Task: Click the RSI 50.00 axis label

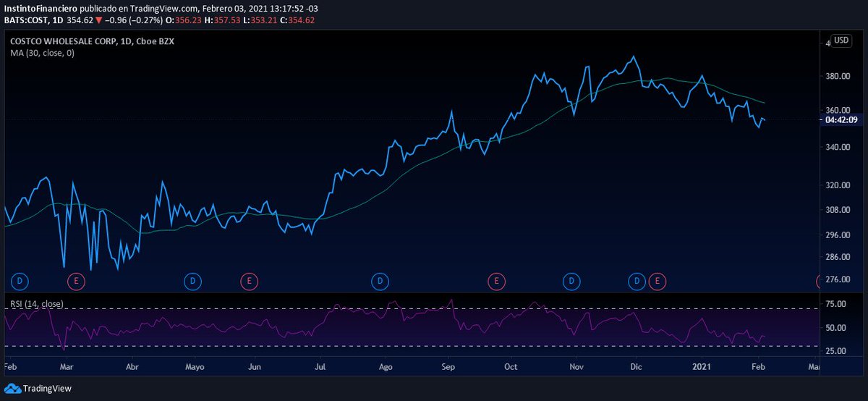Action: [x=836, y=327]
